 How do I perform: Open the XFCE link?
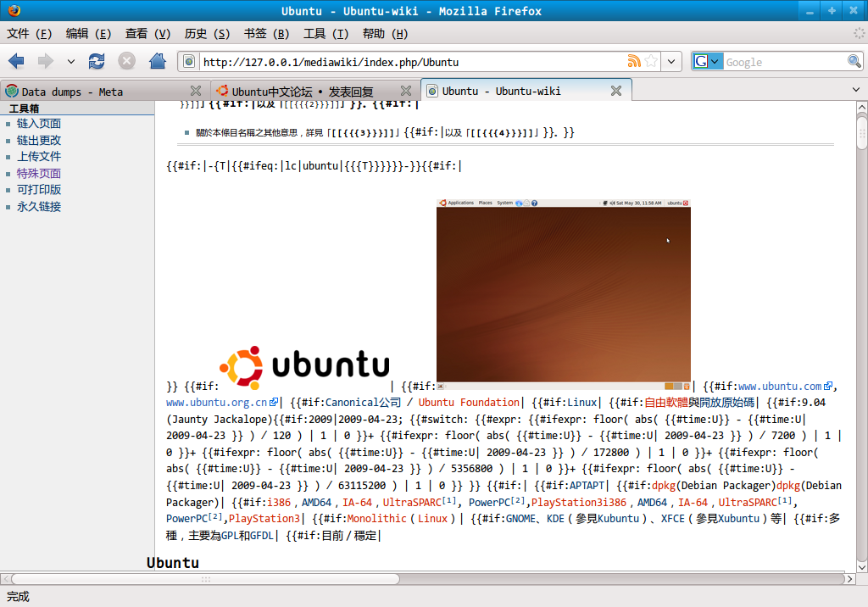coord(672,519)
